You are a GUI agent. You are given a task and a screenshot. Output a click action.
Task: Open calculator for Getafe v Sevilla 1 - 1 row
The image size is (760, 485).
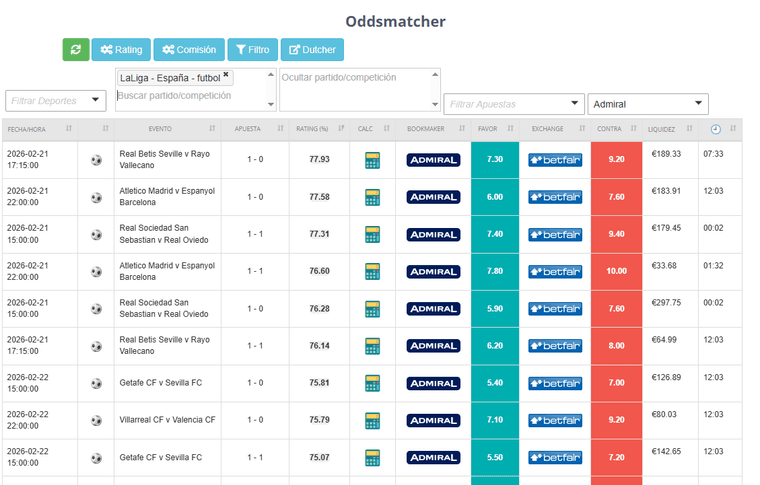pyautogui.click(x=372, y=457)
